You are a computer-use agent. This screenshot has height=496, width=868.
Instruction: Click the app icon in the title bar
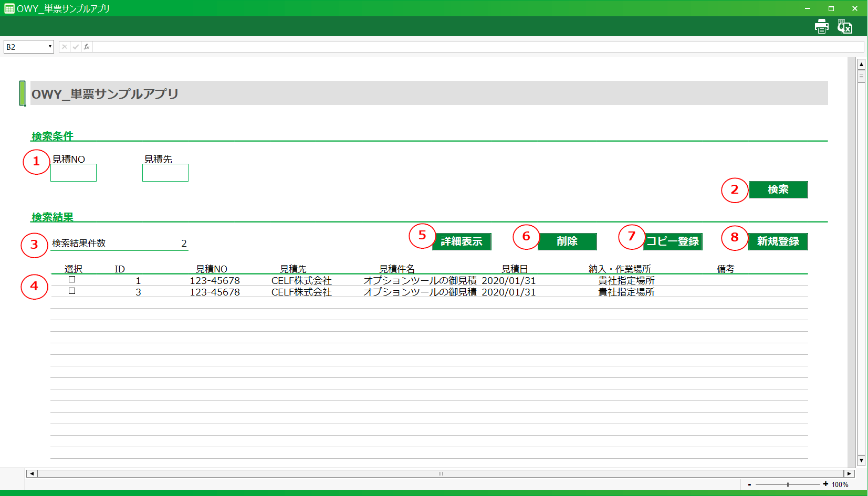pos(9,8)
